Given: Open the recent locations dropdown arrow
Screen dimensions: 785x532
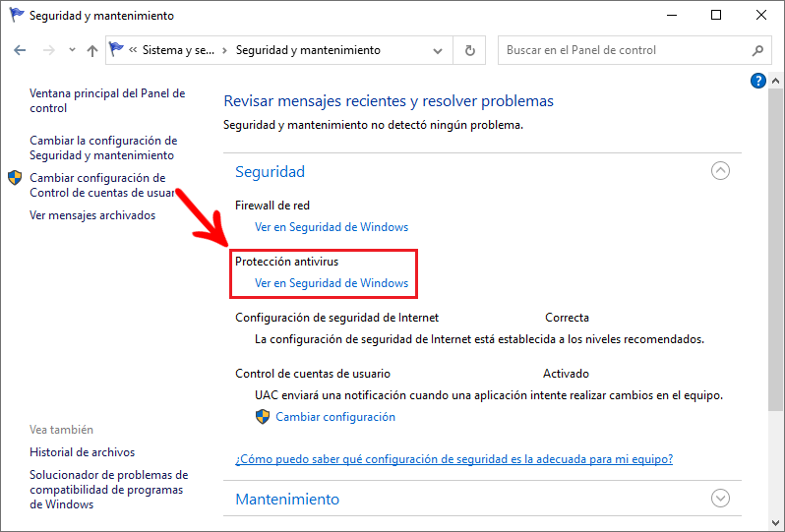Looking at the screenshot, I should 72,50.
